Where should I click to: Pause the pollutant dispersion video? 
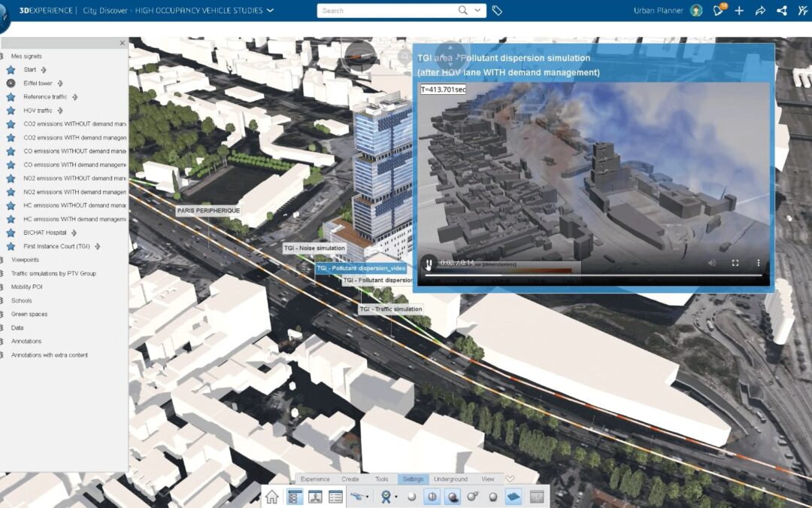pos(429,263)
